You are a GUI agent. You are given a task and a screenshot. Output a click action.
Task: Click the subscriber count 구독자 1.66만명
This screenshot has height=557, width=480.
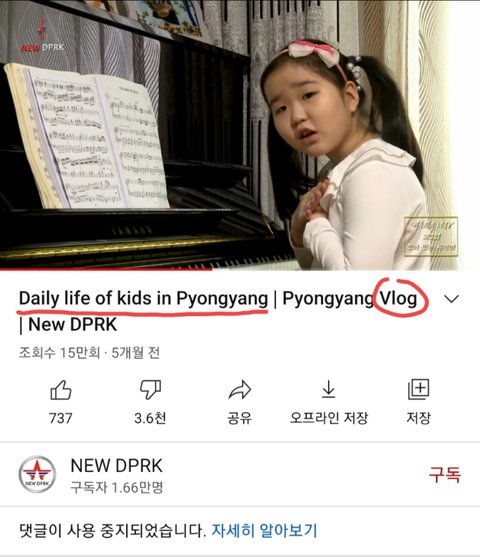(117, 487)
